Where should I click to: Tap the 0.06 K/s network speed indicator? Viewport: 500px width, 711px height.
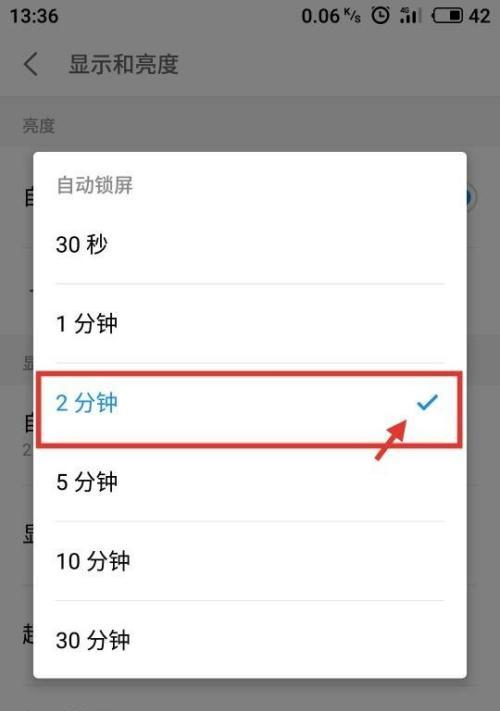[331, 16]
